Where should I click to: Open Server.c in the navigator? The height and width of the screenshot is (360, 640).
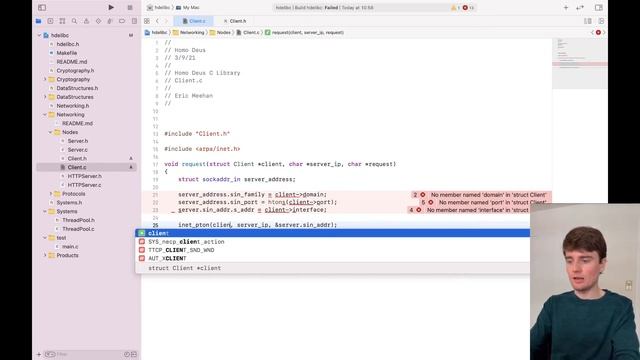pos(78,150)
